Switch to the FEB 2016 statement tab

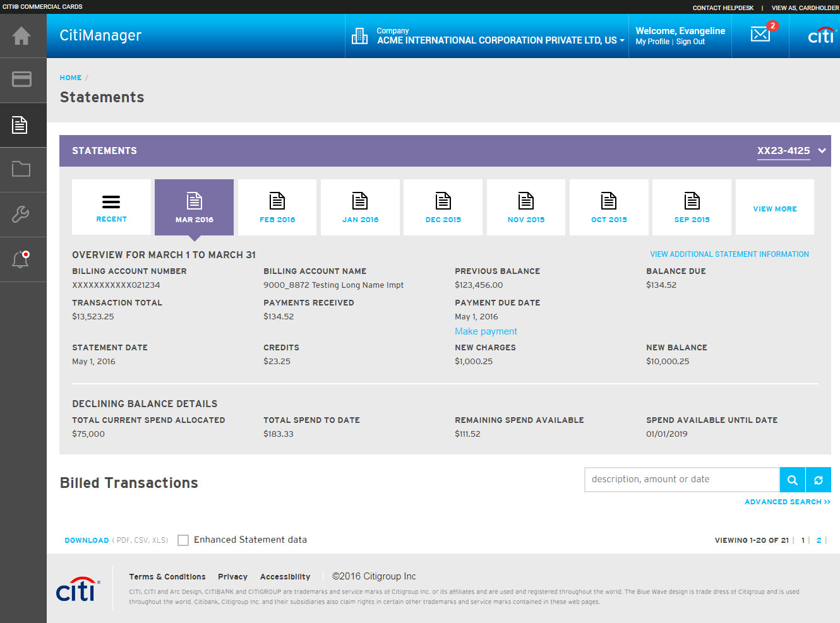(277, 207)
